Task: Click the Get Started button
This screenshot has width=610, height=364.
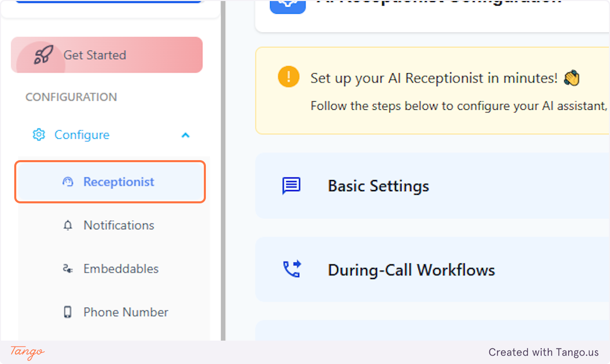Action: (95, 54)
